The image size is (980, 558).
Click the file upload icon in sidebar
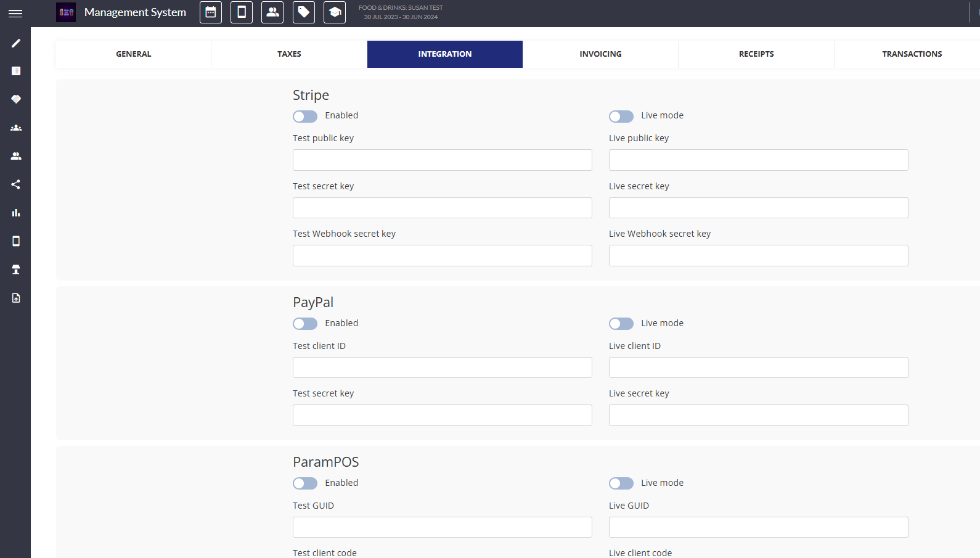[16, 298]
